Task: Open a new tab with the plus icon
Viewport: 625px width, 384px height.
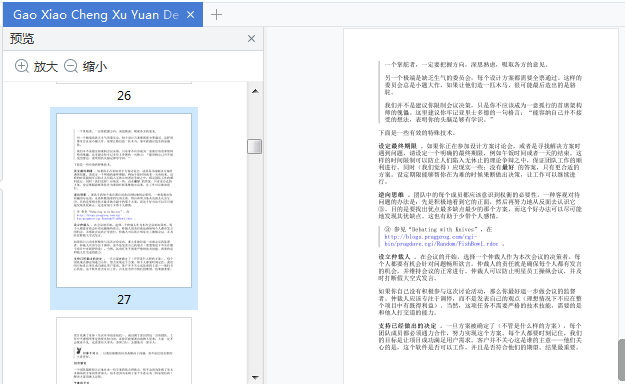Action: 216,15
